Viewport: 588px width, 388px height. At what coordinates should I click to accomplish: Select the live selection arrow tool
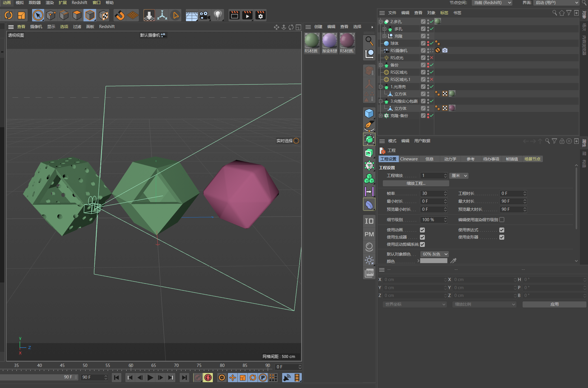[x=38, y=15]
